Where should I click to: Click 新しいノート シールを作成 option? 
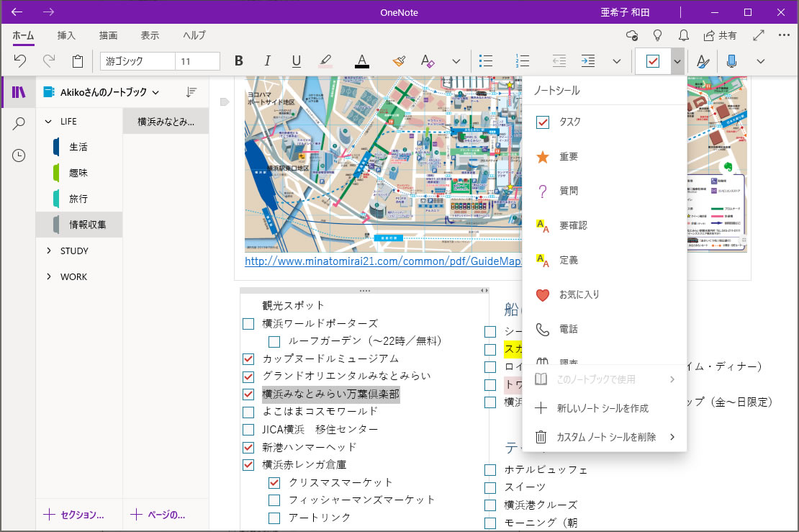pyautogui.click(x=602, y=408)
